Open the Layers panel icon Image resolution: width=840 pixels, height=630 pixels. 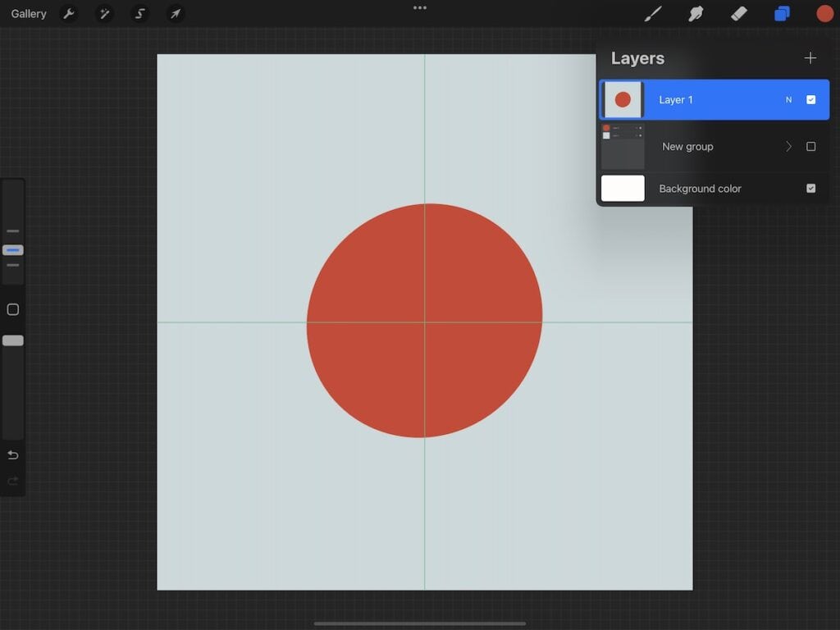pyautogui.click(x=781, y=13)
